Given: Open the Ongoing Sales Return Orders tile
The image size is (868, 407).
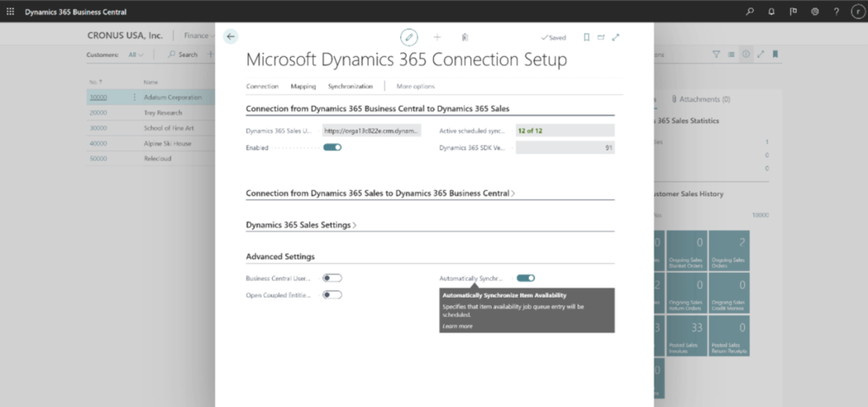Looking at the screenshot, I should [x=687, y=293].
